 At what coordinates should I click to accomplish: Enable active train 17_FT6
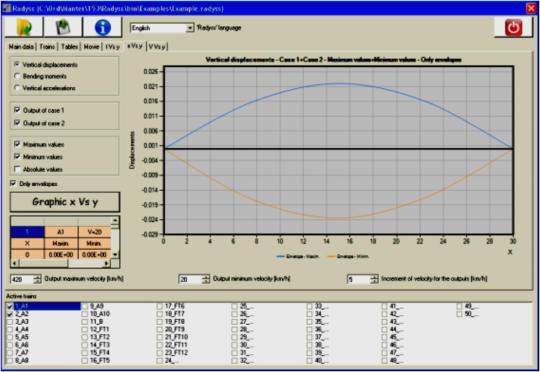159,306
